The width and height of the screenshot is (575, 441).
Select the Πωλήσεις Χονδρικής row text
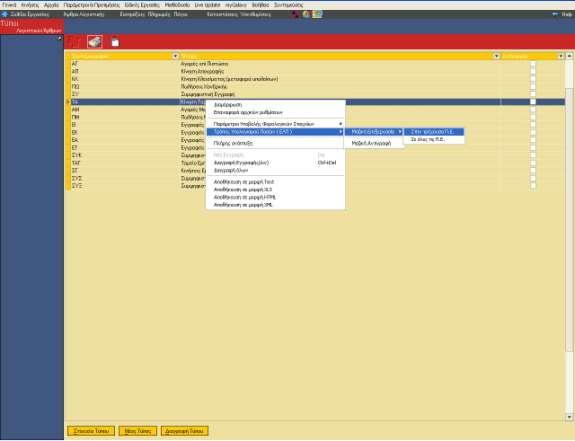tap(204, 87)
